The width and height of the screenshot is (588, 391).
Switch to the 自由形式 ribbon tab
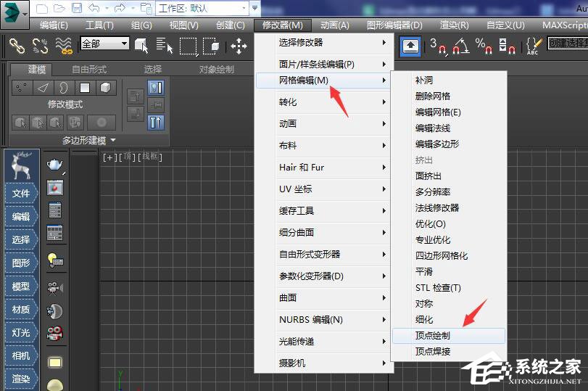[x=89, y=70]
